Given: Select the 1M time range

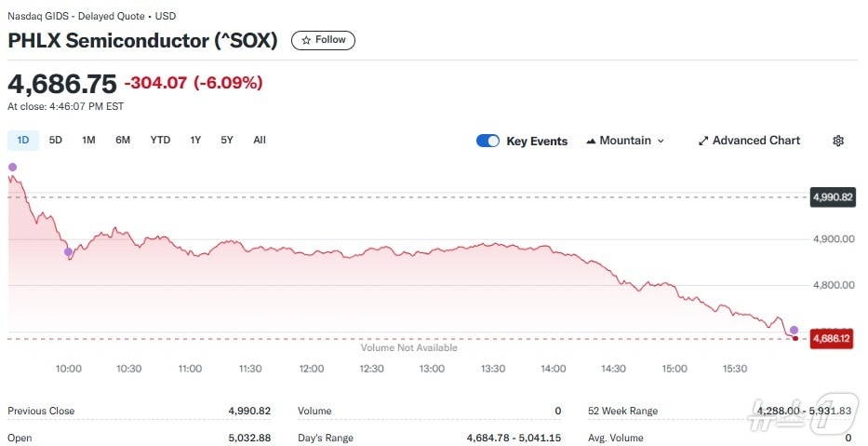Looking at the screenshot, I should [88, 140].
